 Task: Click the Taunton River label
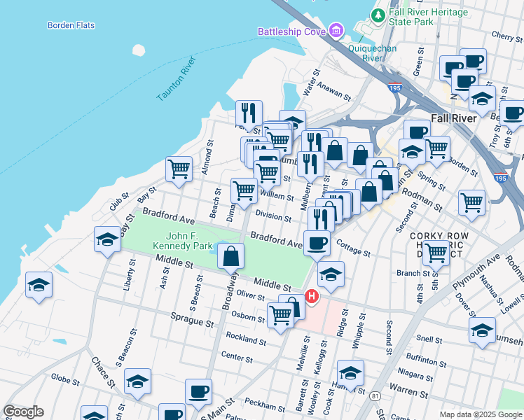tap(176, 79)
